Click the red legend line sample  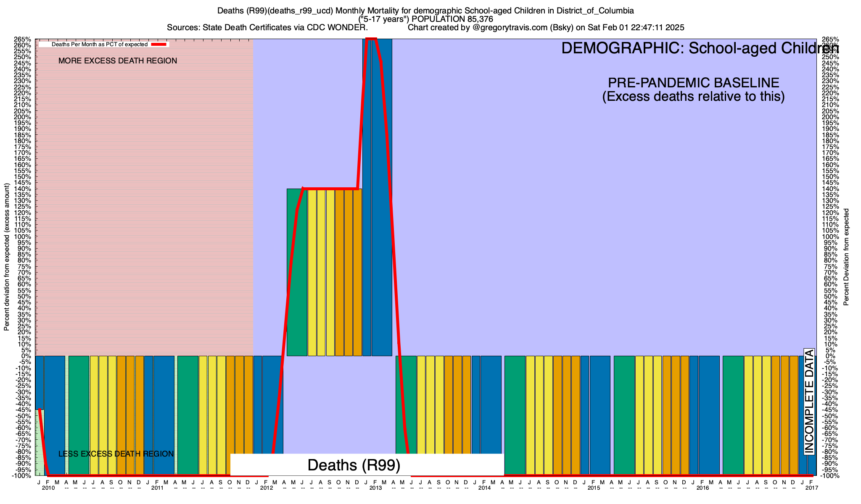pyautogui.click(x=159, y=44)
